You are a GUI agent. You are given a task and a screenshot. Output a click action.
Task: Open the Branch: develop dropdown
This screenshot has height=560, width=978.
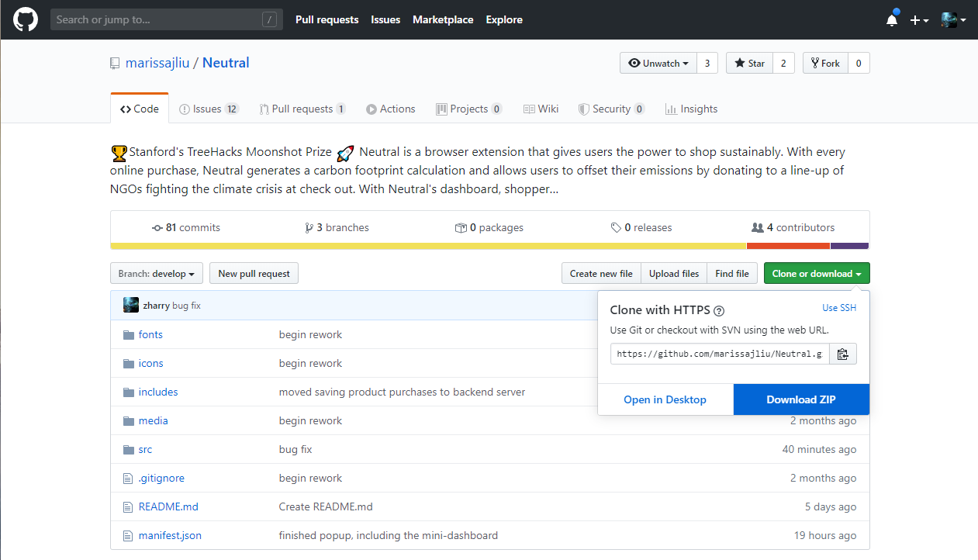point(157,274)
